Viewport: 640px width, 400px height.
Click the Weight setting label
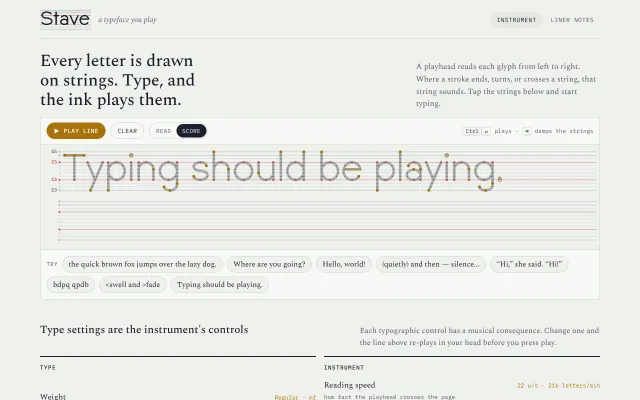point(53,396)
